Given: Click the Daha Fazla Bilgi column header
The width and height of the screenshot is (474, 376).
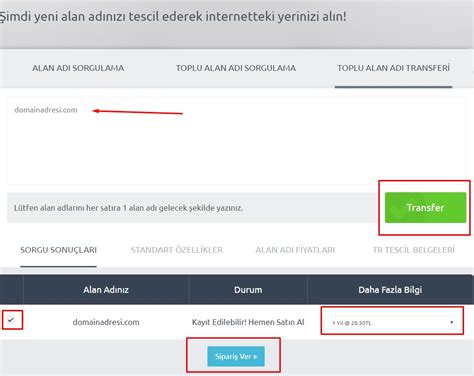Looking at the screenshot, I should point(390,290).
